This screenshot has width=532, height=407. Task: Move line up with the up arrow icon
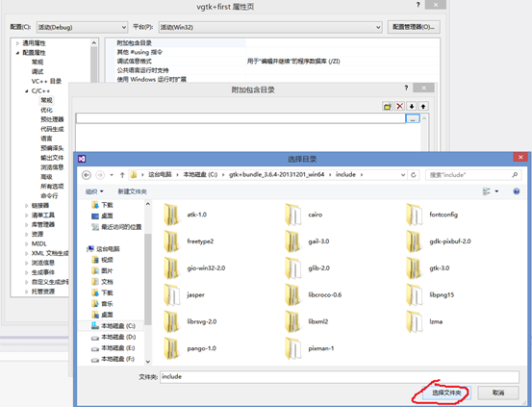[423, 107]
